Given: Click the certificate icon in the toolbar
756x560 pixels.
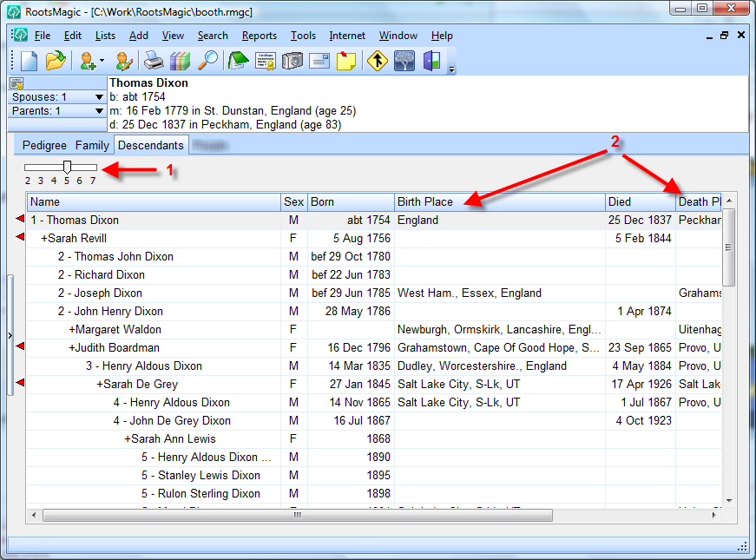Looking at the screenshot, I should 266,62.
